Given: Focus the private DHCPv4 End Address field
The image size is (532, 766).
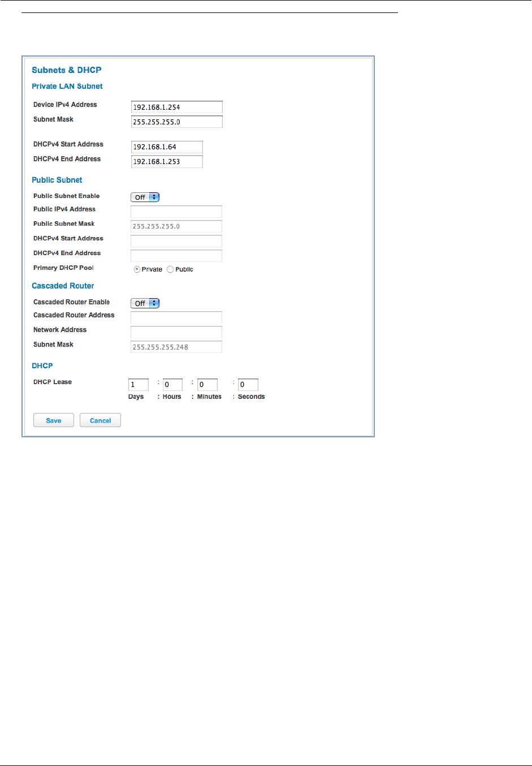Looking at the screenshot, I should click(x=167, y=161).
